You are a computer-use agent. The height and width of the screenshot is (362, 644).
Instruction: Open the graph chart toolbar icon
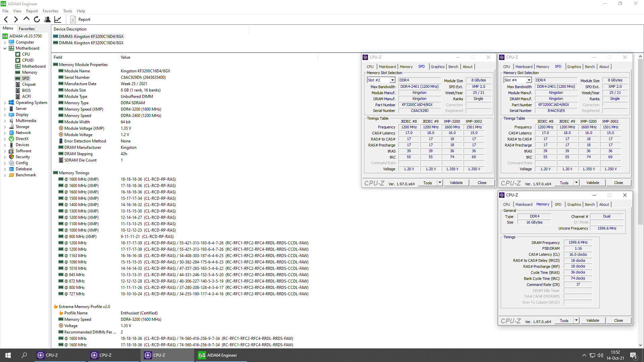pos(58,19)
